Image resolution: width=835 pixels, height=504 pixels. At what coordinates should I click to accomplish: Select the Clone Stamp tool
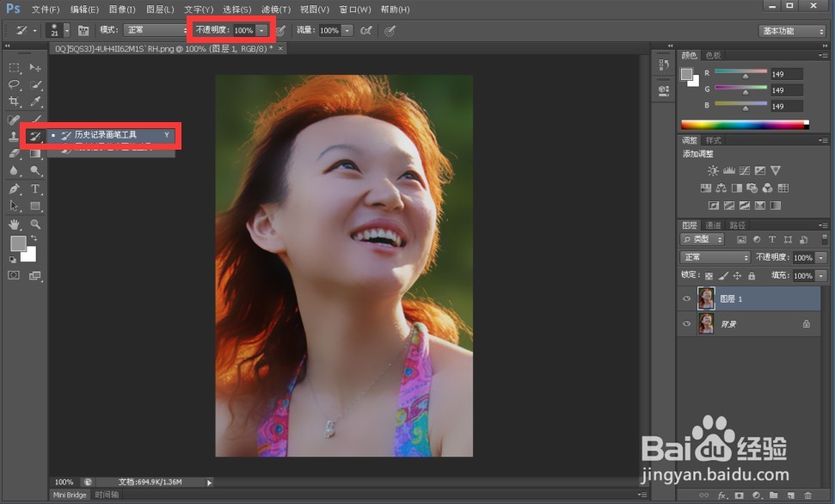click(14, 137)
